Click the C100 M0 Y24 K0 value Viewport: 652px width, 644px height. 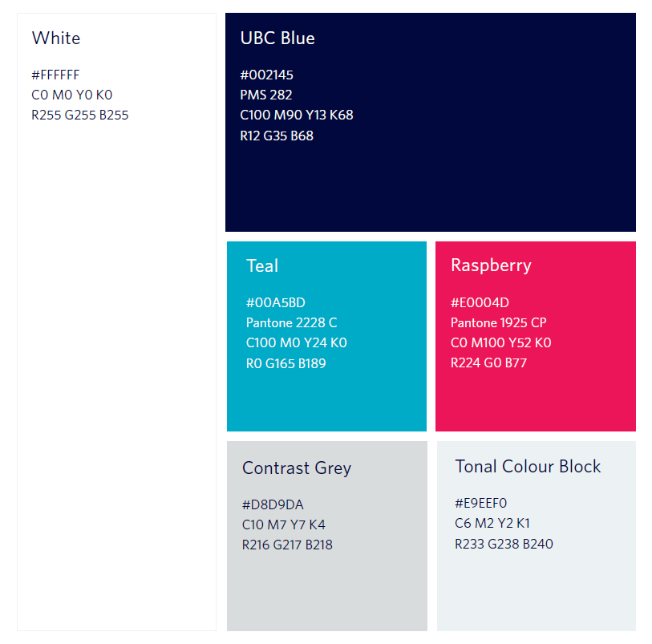point(297,342)
